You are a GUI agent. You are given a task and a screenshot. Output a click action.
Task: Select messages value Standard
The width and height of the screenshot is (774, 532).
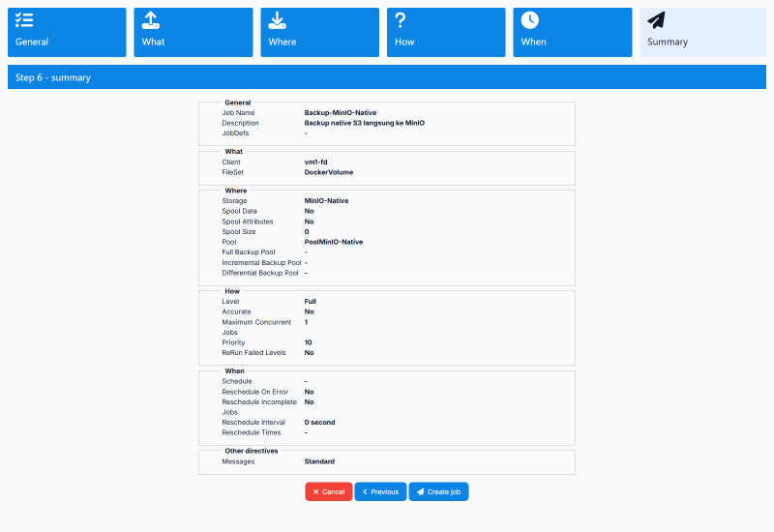tap(319, 461)
